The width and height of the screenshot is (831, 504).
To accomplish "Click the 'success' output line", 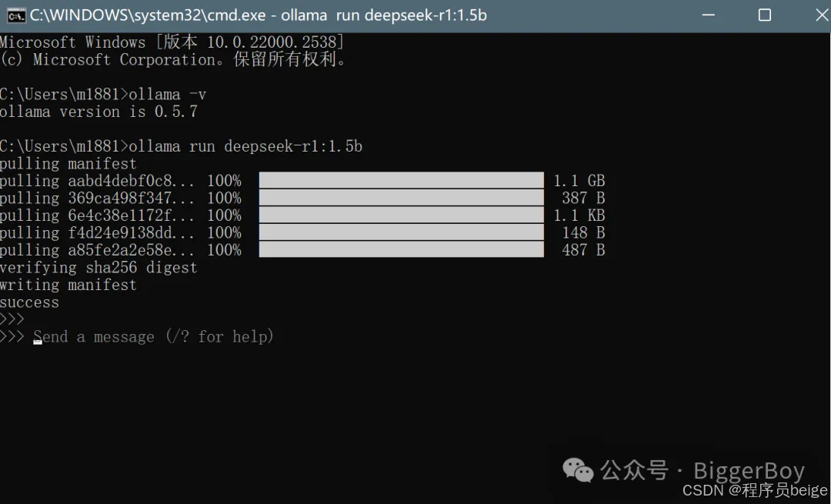I will point(30,302).
